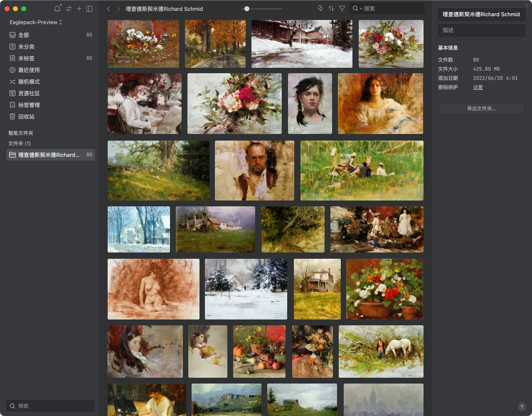Click the lightning quick action icon
This screenshot has width=532, height=416.
coord(320,8)
